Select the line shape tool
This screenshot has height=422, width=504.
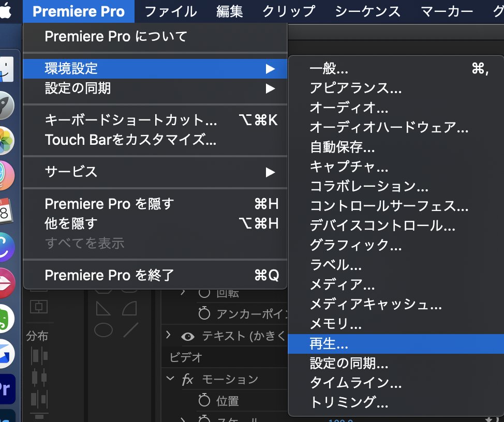pyautogui.click(x=130, y=330)
